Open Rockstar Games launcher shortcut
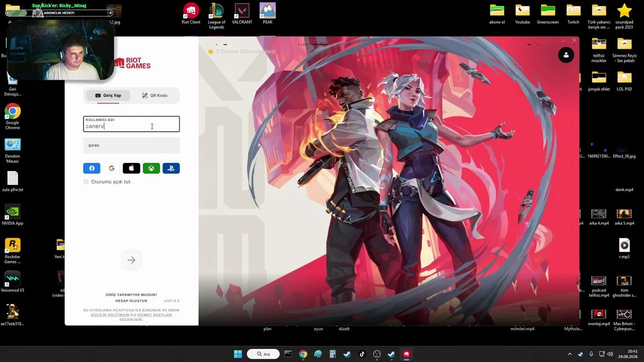The image size is (644, 362). [13, 251]
